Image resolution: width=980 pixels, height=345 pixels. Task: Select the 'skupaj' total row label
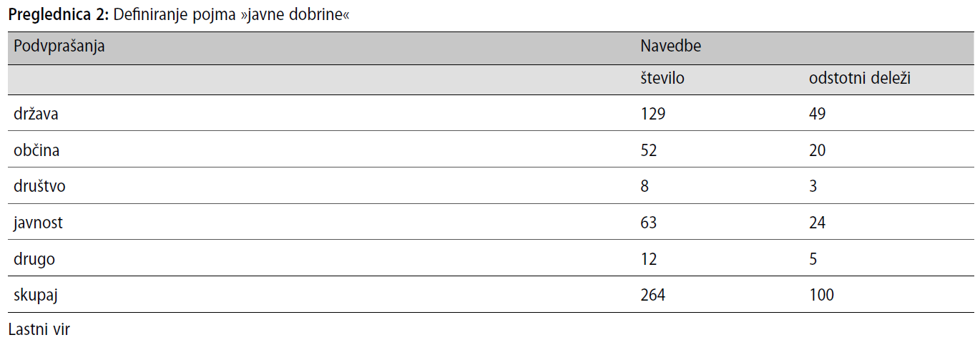pyautogui.click(x=36, y=295)
